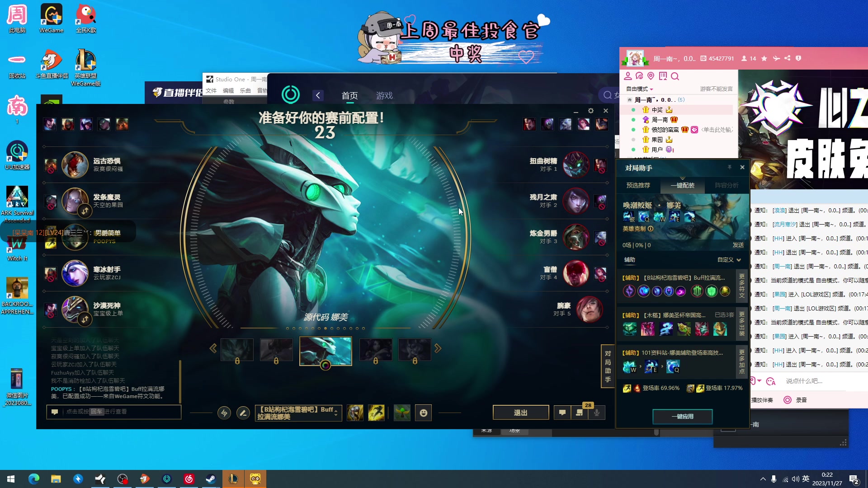Open 首页 tab in WeGame

coord(349,96)
